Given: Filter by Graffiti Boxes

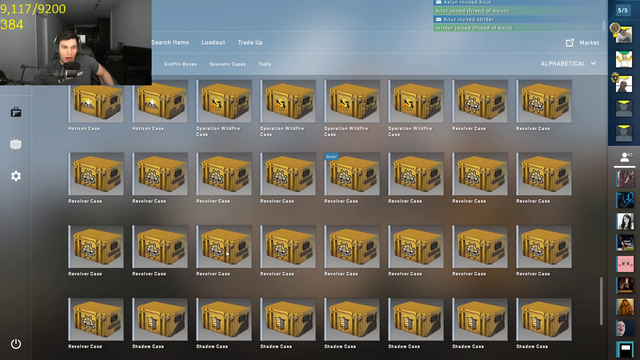Looking at the screenshot, I should point(180,64).
